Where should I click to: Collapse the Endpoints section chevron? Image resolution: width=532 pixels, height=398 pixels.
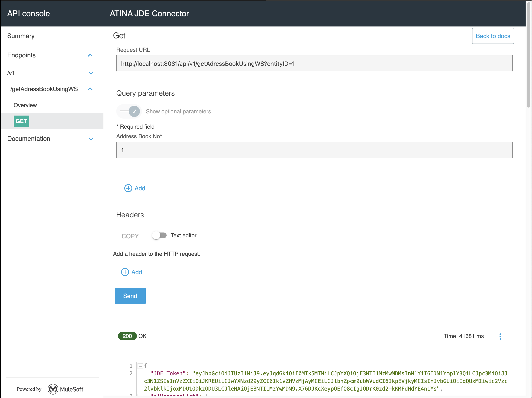tap(90, 55)
